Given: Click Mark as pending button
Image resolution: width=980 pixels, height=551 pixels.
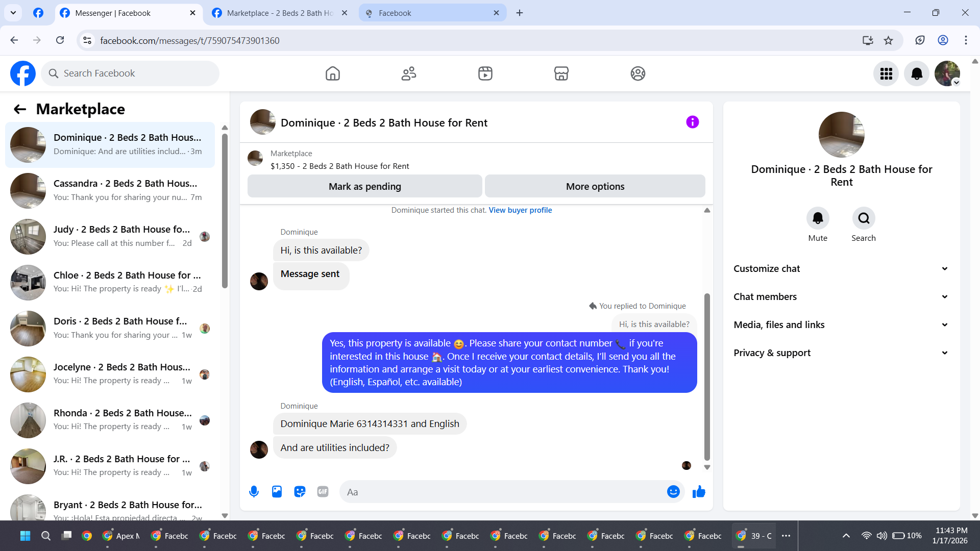Looking at the screenshot, I should (x=364, y=186).
